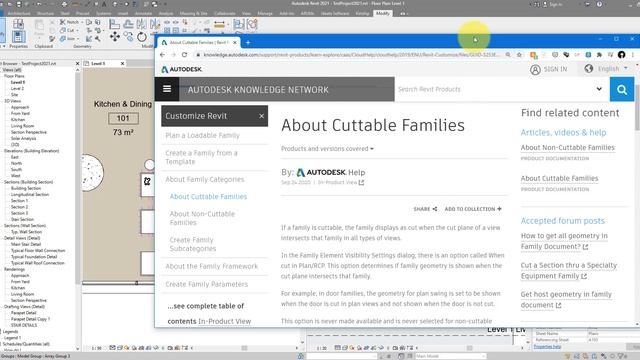This screenshot has height=360, width=640.
Task: Collapse Elevations (Building Elevation) node
Action: (x=31, y=151)
